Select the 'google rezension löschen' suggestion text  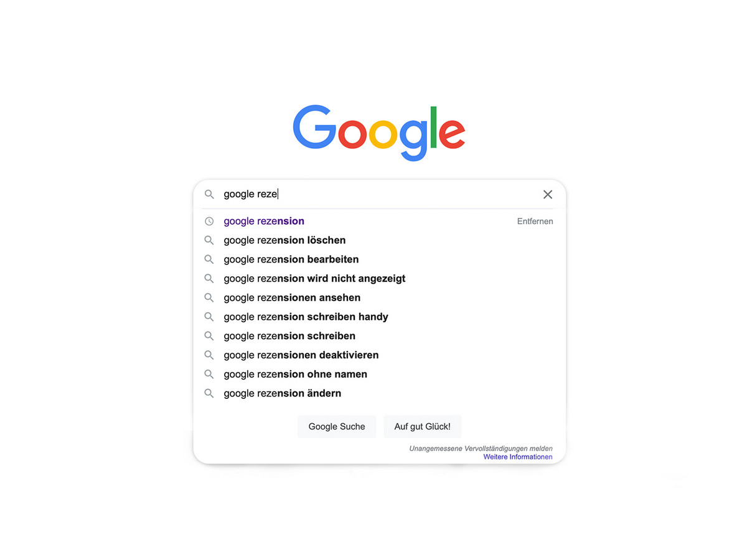pos(284,240)
